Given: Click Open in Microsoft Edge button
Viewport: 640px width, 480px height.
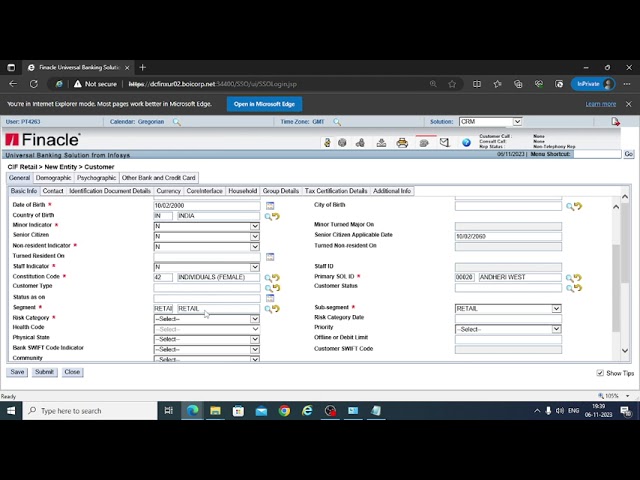Looking at the screenshot, I should point(264,104).
